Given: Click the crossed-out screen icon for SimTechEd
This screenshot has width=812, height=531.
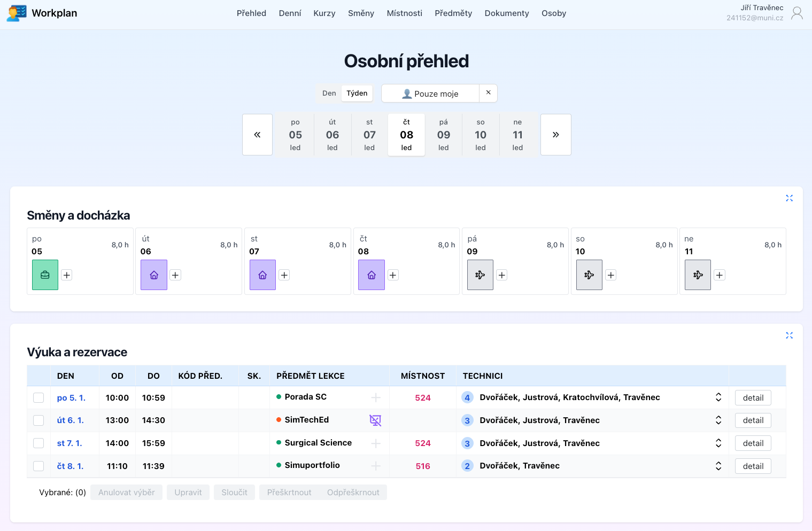Looking at the screenshot, I should pos(375,420).
